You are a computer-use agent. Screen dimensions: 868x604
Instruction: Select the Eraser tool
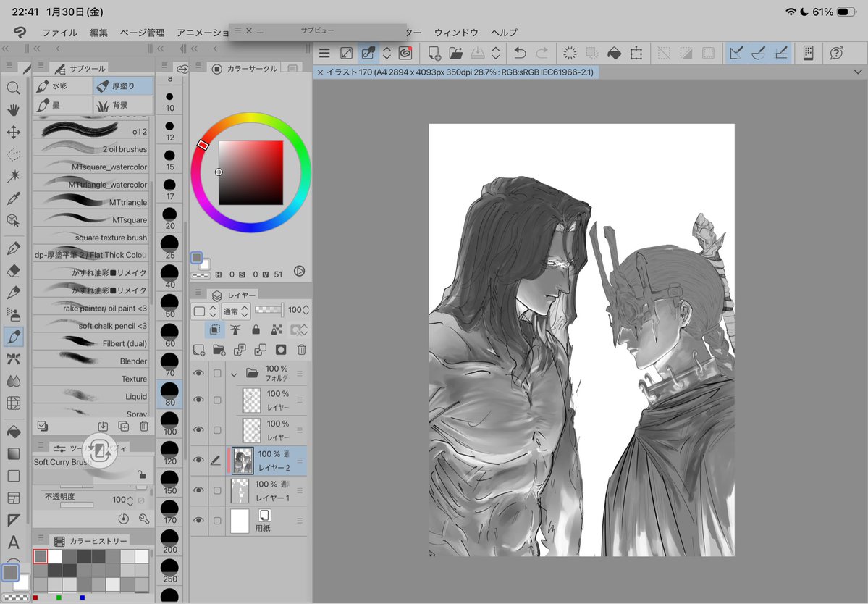(13, 270)
